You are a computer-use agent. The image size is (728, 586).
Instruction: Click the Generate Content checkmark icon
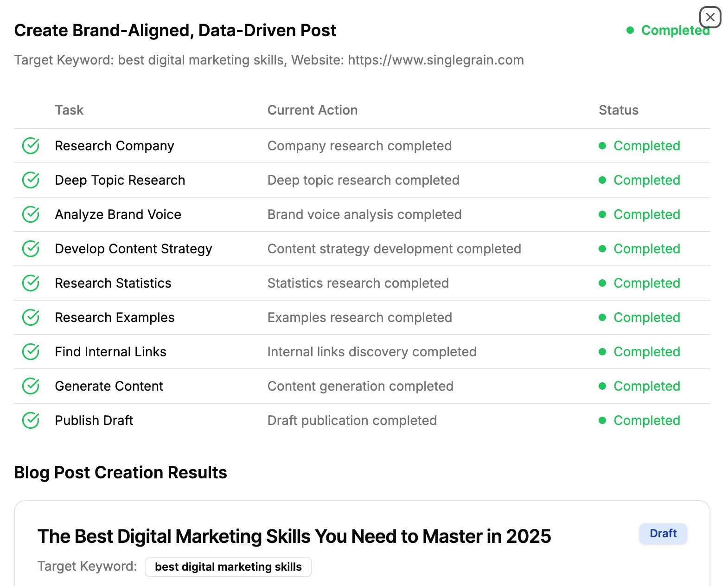pos(31,386)
